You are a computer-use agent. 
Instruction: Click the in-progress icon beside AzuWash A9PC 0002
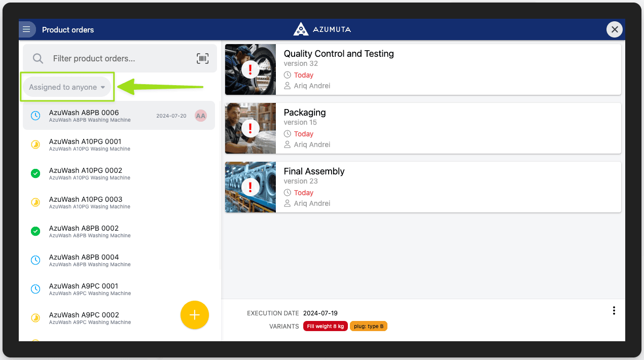(x=35, y=318)
